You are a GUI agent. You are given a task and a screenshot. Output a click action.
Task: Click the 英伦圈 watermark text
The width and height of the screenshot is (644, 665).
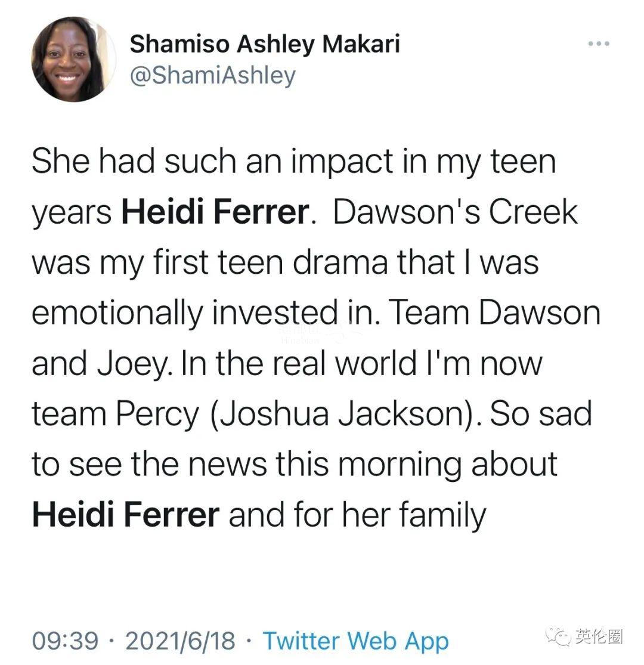[599, 636]
